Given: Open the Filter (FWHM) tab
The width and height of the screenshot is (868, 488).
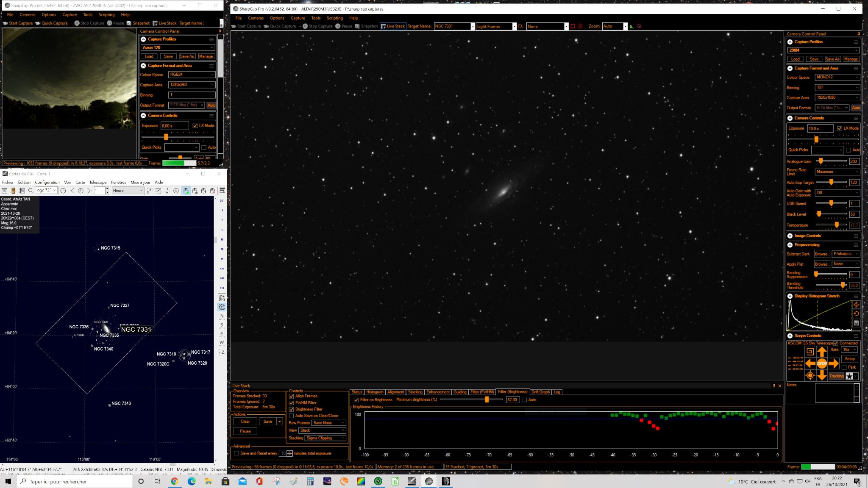Looking at the screenshot, I should point(482,392).
